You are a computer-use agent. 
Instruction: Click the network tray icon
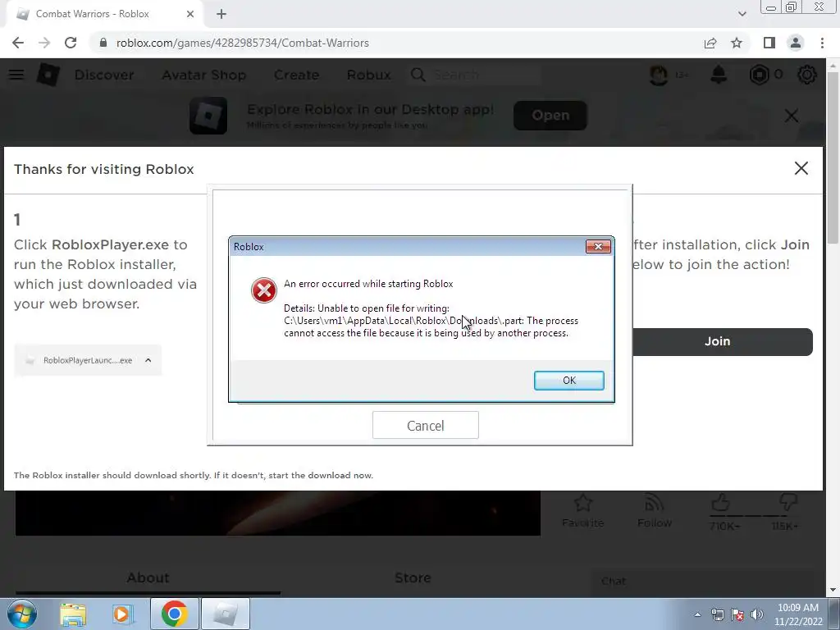coord(717,615)
